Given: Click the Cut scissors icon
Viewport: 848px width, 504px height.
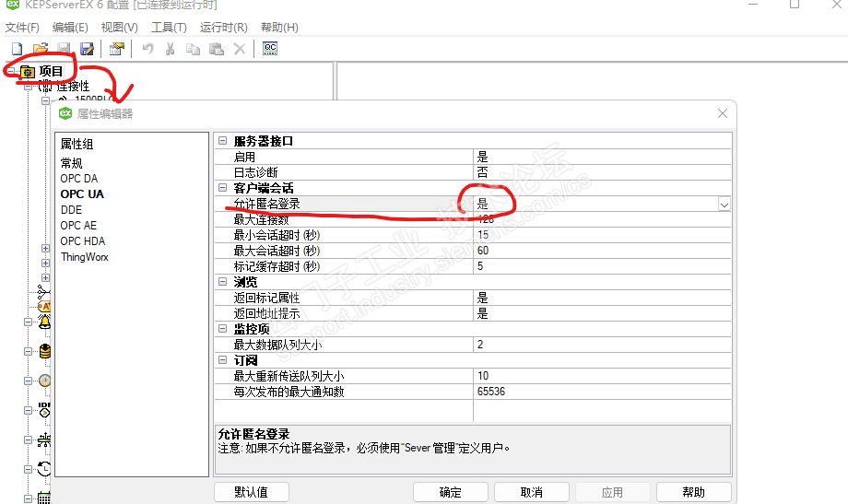Looking at the screenshot, I should tap(171, 49).
